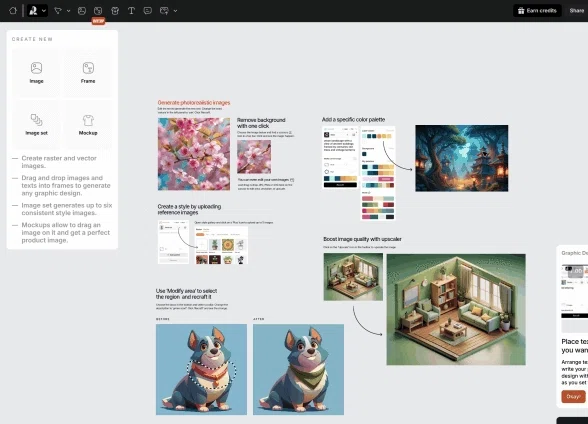Screen dimensions: 588x424
Task: Click the upload image icon in toolbar
Action: [x=164, y=11]
